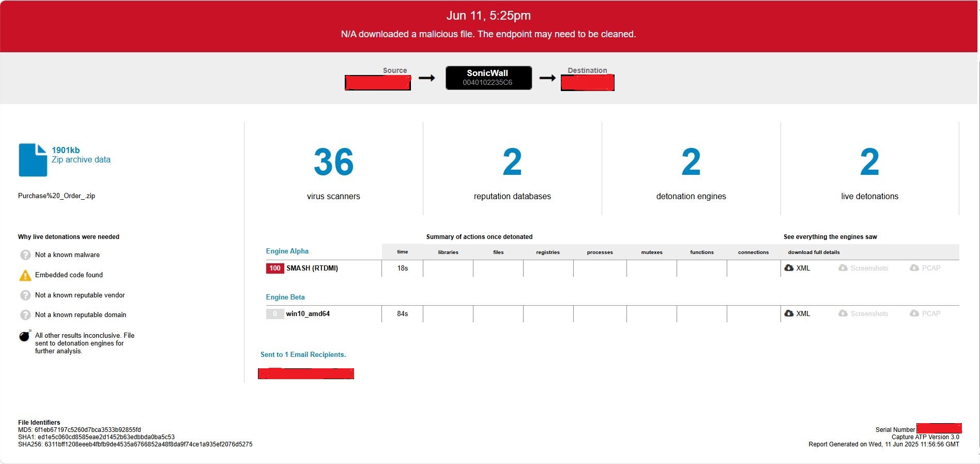Screen dimensions: 980x464
Task: Click the red 100 score badge for SMASH
Action: (x=275, y=268)
